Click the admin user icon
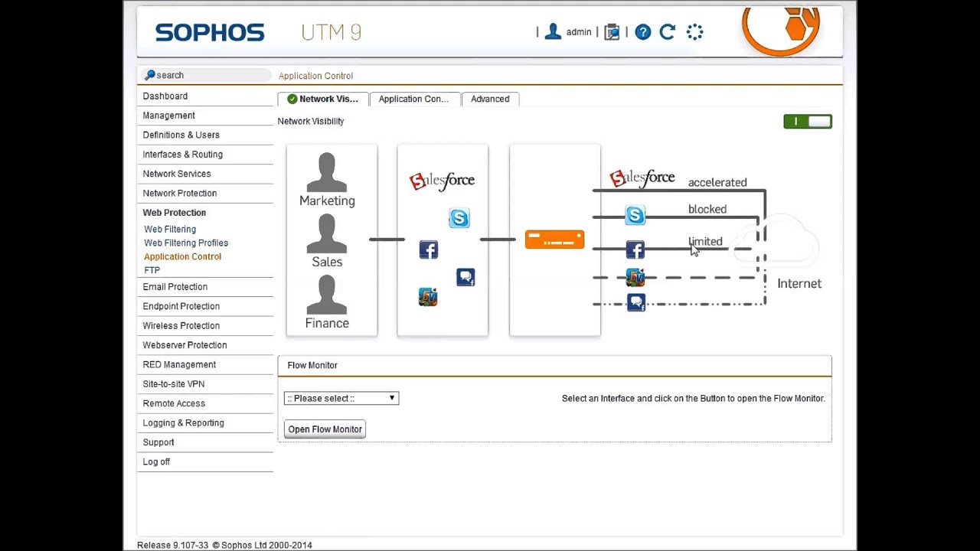Image resolution: width=980 pixels, height=551 pixels. tap(553, 31)
